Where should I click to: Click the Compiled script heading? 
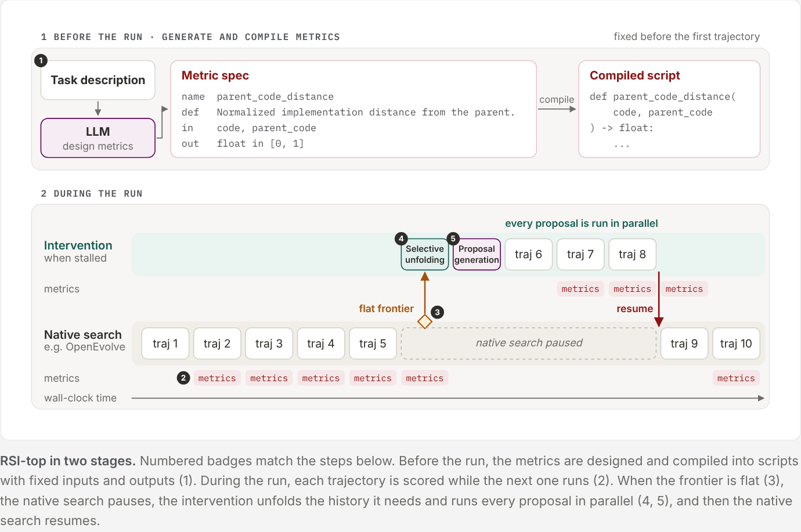point(634,75)
